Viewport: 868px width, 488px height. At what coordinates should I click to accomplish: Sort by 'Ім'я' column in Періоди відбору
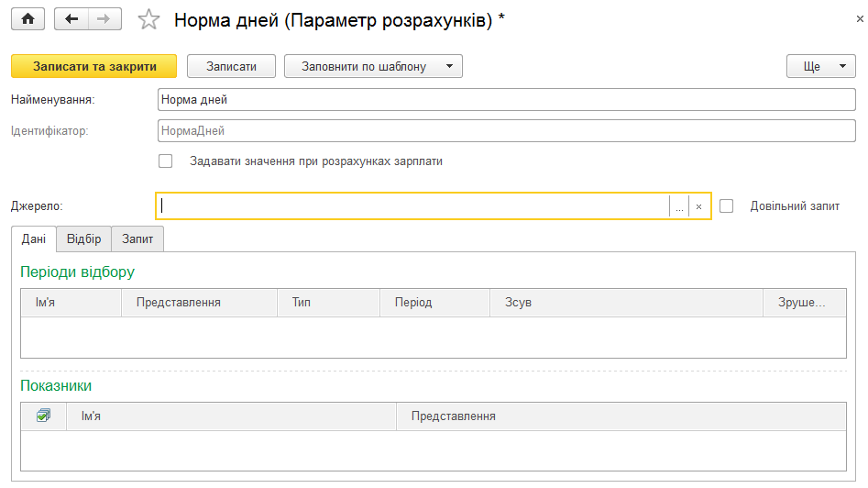pyautogui.click(x=71, y=303)
